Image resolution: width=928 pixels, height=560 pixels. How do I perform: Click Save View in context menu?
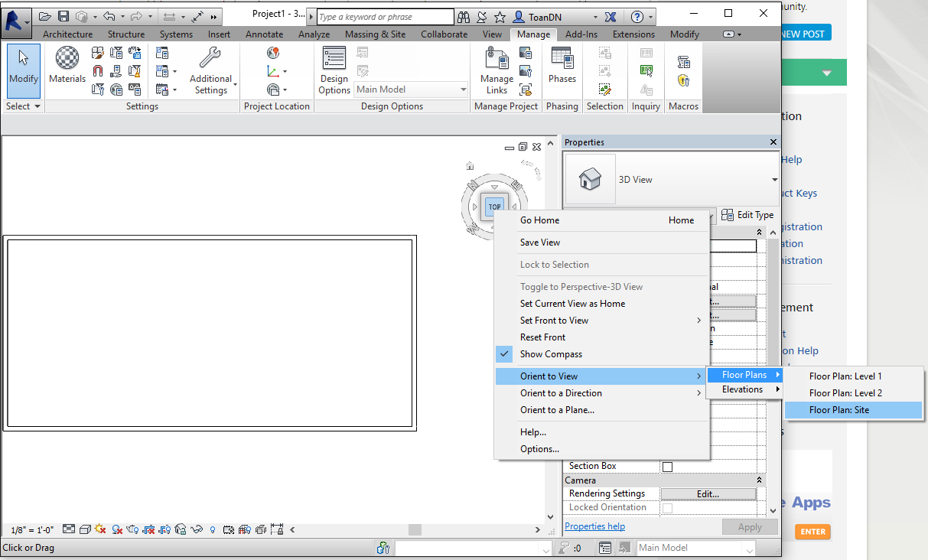point(603,243)
